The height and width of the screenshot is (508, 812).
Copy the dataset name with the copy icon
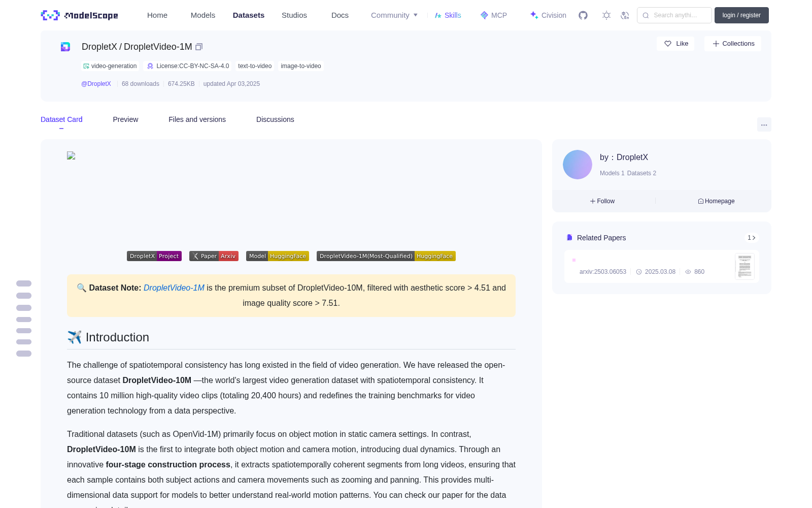(x=199, y=47)
